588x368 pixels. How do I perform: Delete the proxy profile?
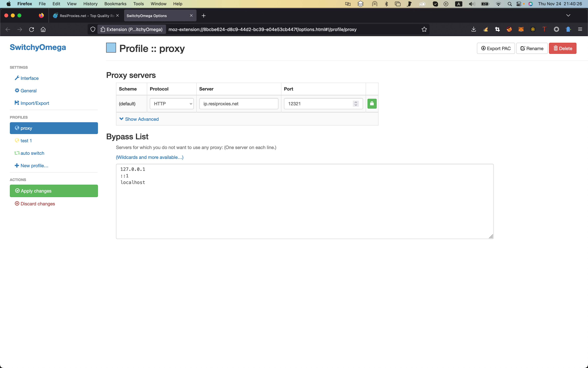click(562, 48)
